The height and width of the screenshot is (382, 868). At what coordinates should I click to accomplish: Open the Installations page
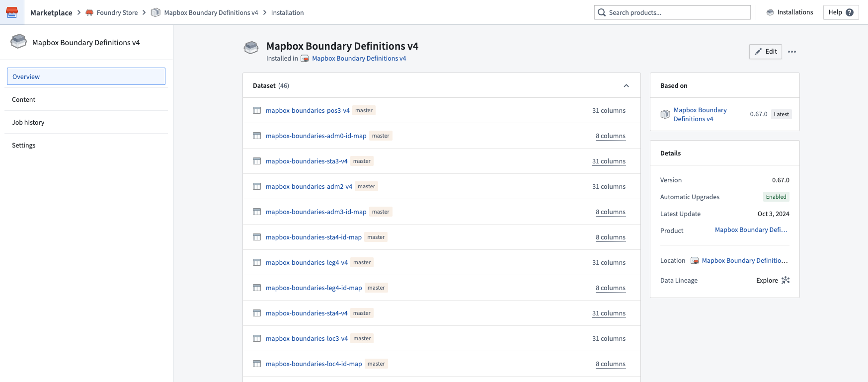coord(790,12)
